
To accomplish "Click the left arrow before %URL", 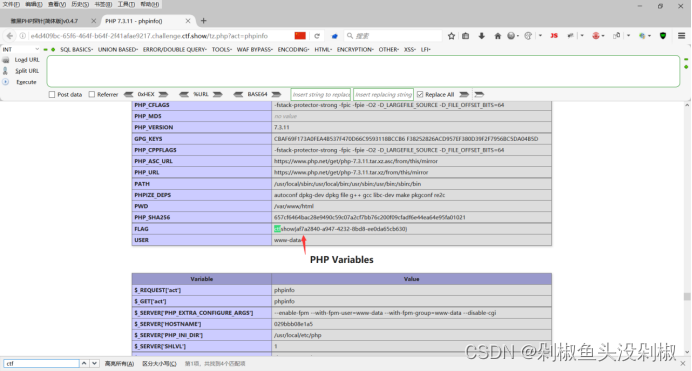I will 184,94.
